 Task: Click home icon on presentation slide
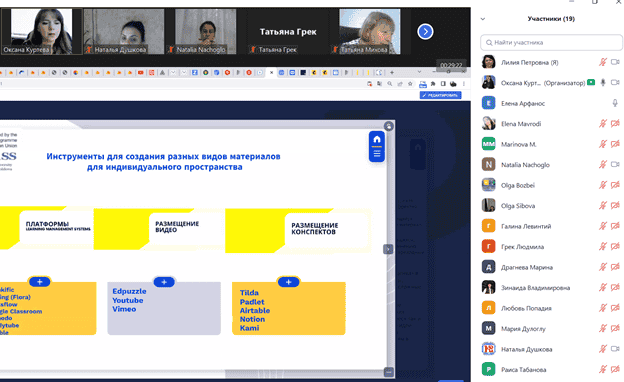(x=377, y=140)
